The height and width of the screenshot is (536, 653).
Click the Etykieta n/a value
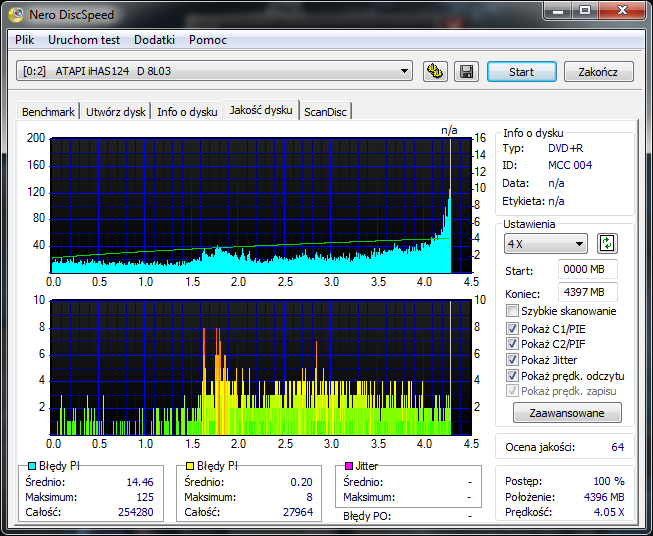[556, 201]
